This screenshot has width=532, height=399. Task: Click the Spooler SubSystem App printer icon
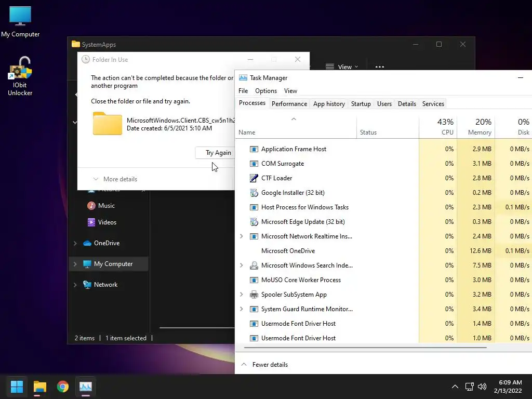click(x=254, y=295)
